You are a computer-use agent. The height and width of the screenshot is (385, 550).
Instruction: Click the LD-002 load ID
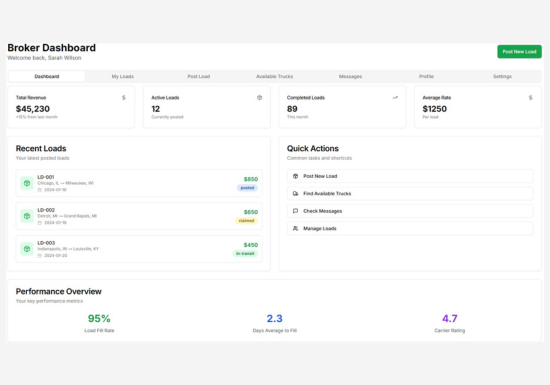pyautogui.click(x=46, y=210)
